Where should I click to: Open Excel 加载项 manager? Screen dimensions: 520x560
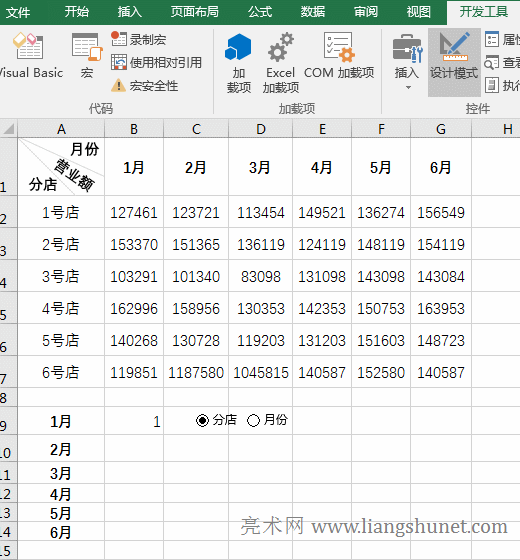(281, 62)
